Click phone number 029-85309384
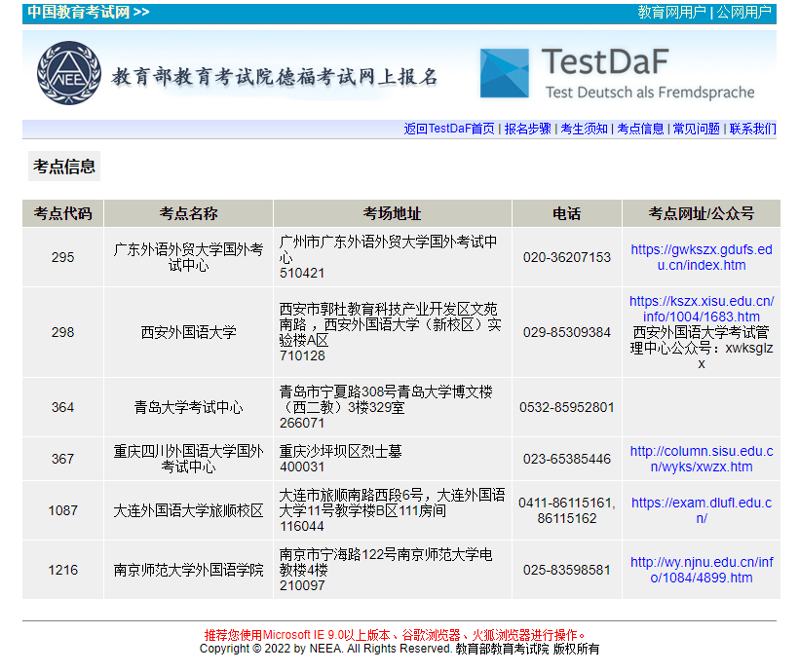 tap(567, 332)
